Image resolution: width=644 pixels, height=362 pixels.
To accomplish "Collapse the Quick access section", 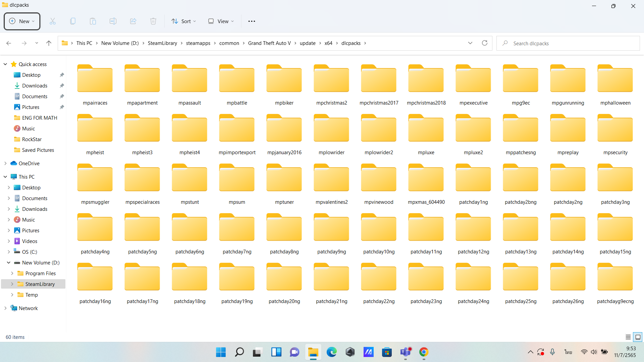I will point(5,64).
